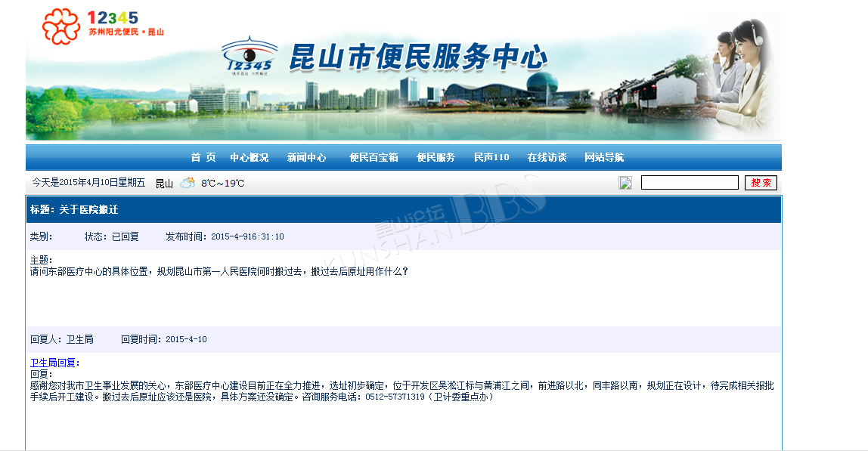Navigate to 民声110 section
This screenshot has height=451, width=868.
[491, 158]
